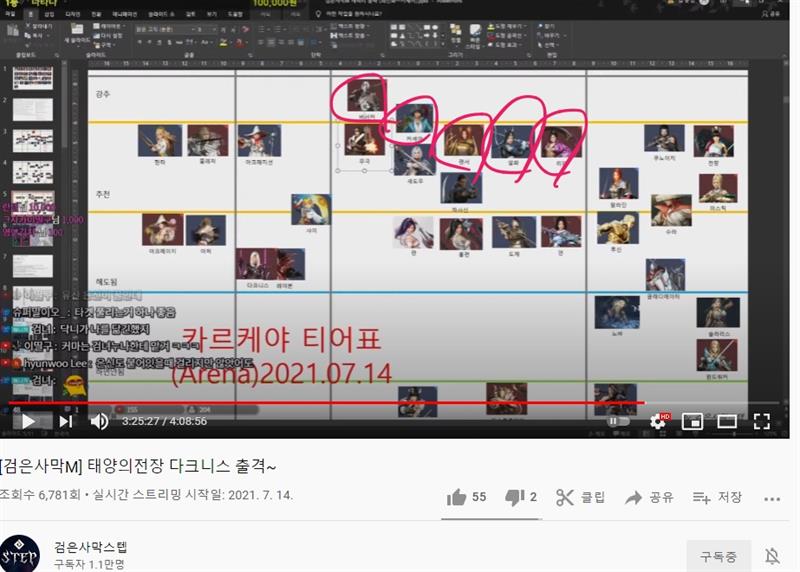Viewport: 800px width, 572px height.
Task: Click the 구독자 1.1만명 subscriber count
Action: click(x=89, y=564)
